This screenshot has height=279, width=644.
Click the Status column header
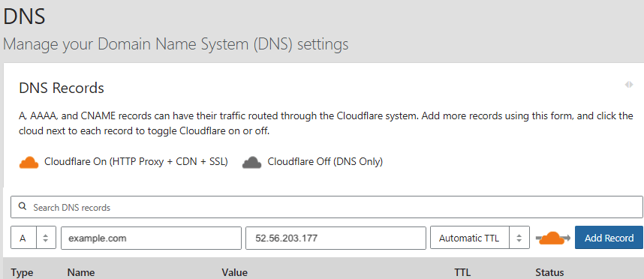point(549,272)
